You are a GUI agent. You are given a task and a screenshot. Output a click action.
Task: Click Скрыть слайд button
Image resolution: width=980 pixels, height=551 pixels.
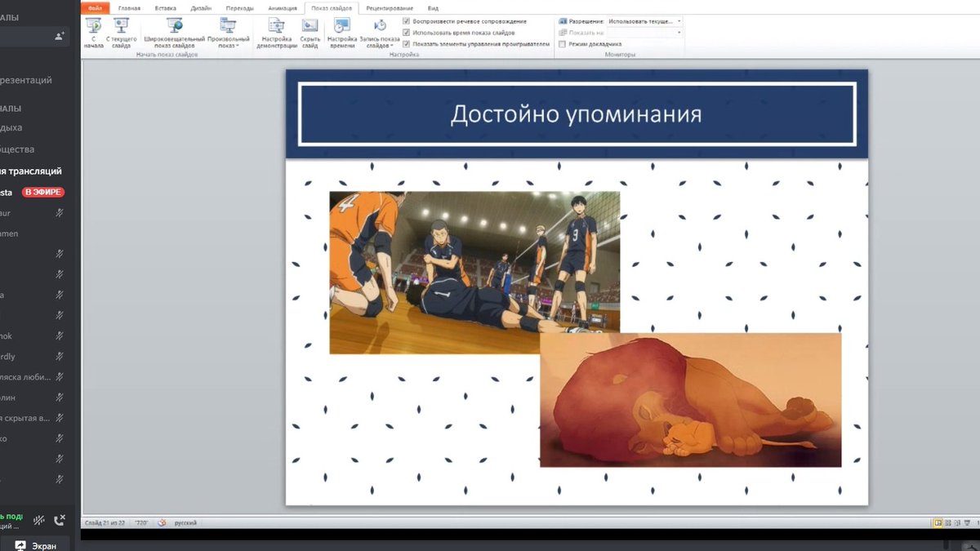310,33
